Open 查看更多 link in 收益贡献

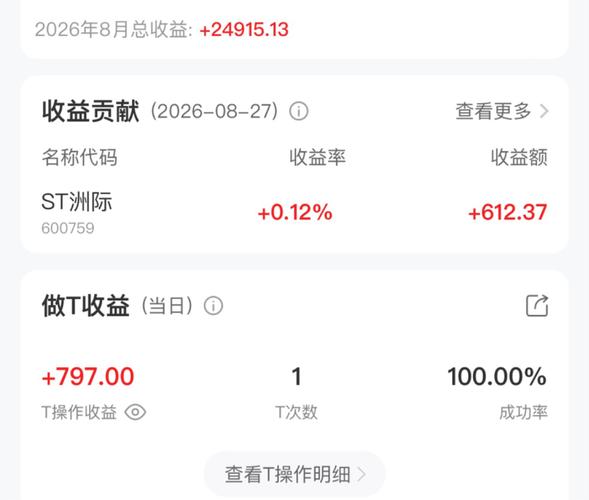coord(502,111)
